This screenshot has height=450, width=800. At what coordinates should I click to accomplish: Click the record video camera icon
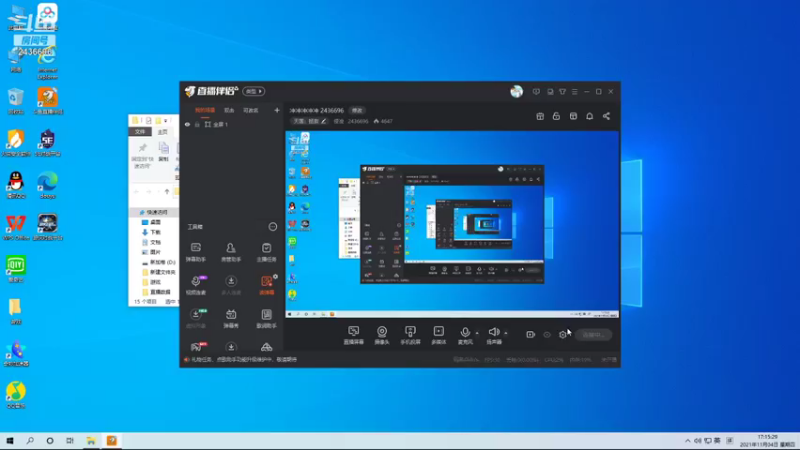[x=530, y=335]
